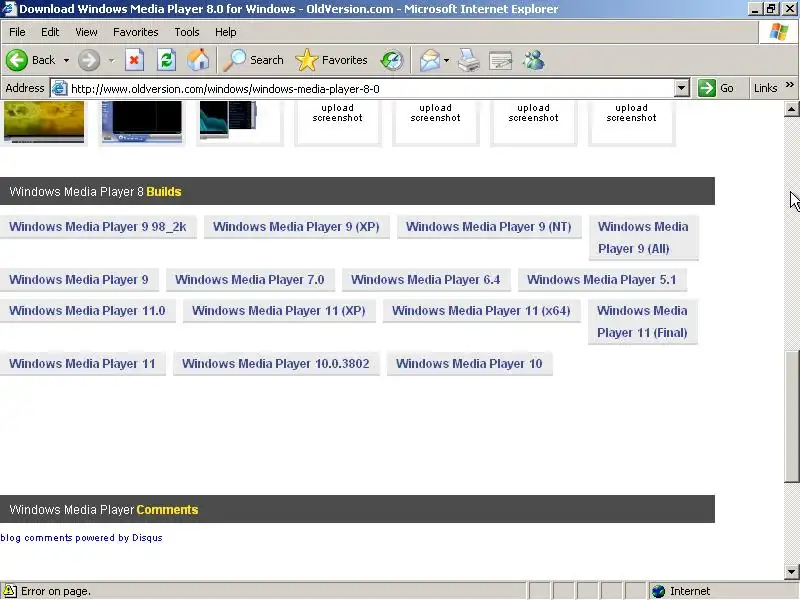Click Internet Explorer title bar icon
The width and height of the screenshot is (800, 600).
point(9,9)
